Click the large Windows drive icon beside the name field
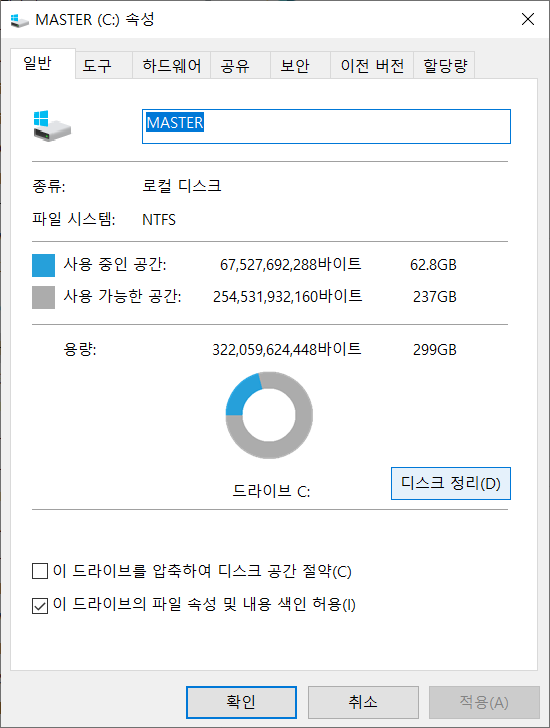Viewport: 550px width, 728px height. click(52, 126)
